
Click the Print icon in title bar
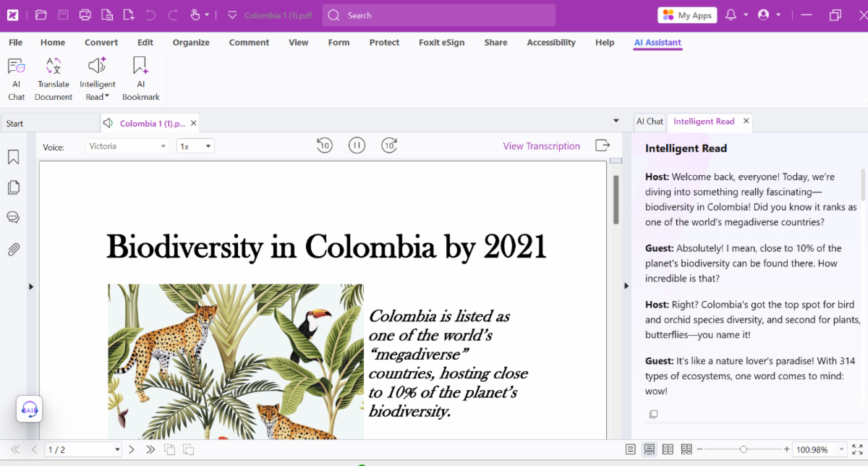(x=85, y=14)
